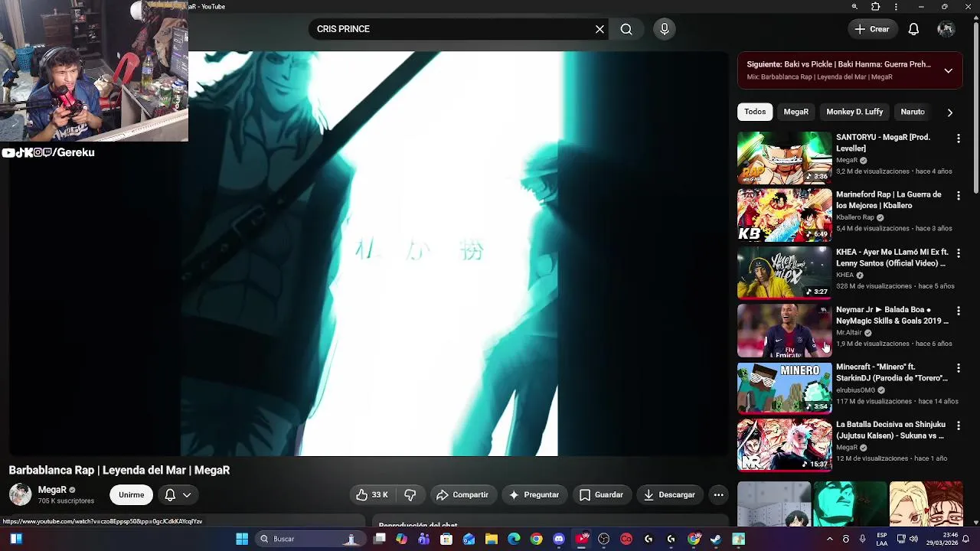This screenshot has height=551, width=980.
Task: Select the Todos filter chip
Action: pyautogui.click(x=755, y=112)
